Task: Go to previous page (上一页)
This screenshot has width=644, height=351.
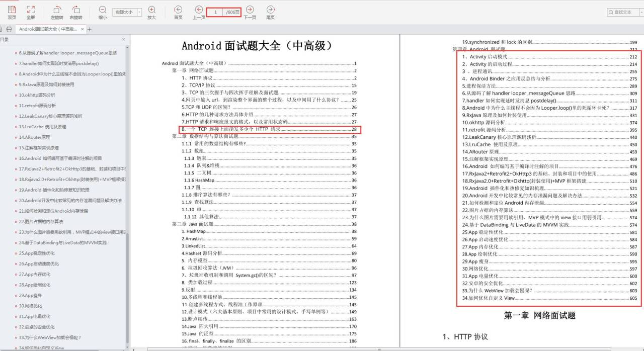Action: pos(199,12)
